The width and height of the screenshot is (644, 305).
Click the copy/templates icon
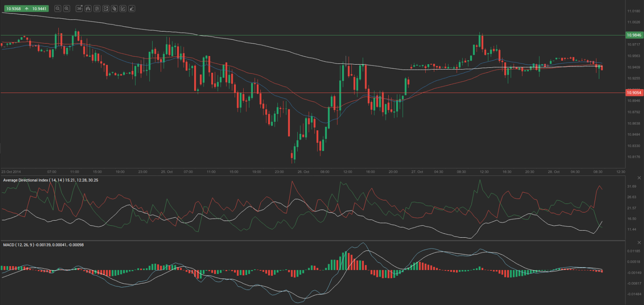tap(114, 9)
